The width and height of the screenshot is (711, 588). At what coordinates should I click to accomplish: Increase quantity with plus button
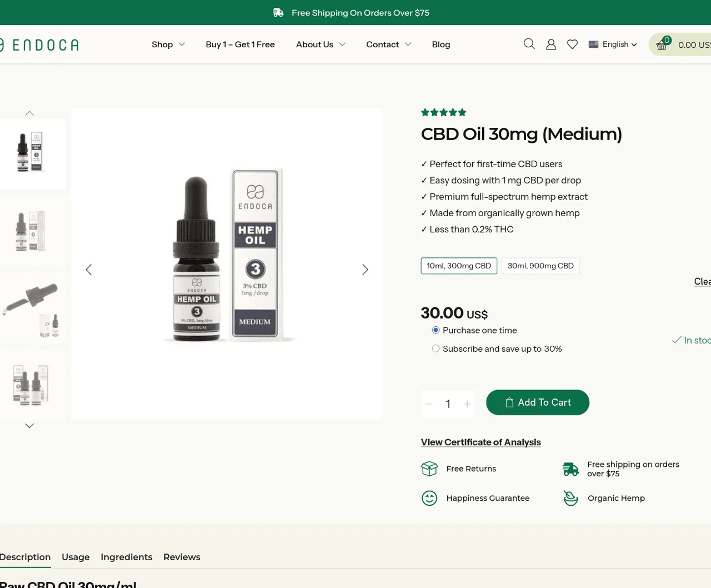point(467,404)
